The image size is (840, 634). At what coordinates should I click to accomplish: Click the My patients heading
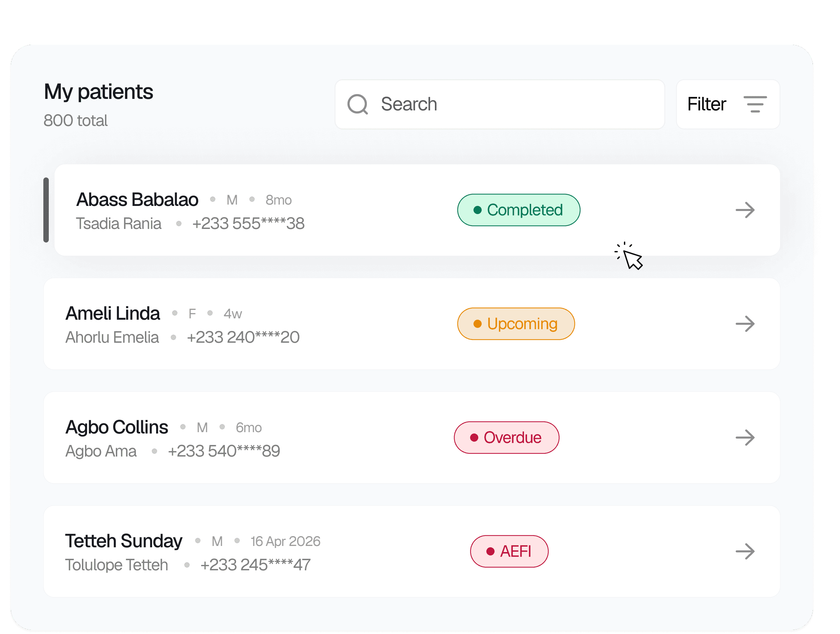[x=98, y=92]
